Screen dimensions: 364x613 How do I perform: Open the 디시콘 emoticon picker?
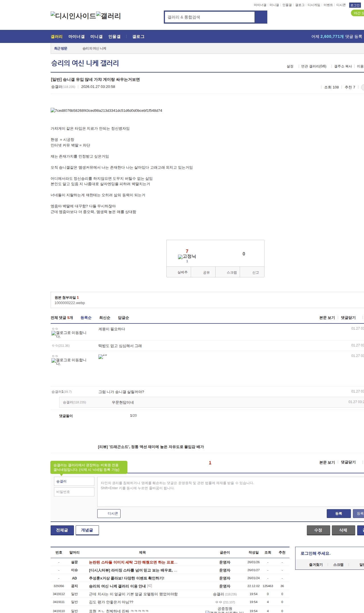tap(109, 513)
